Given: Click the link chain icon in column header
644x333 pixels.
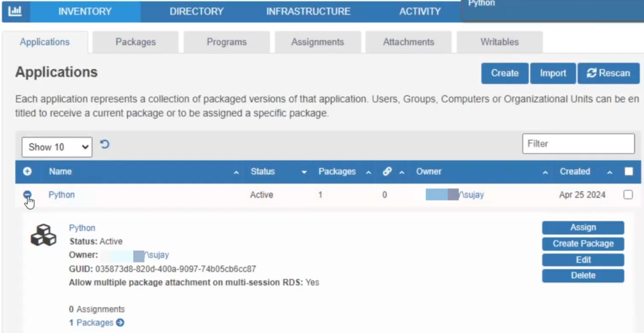Looking at the screenshot, I should [388, 172].
